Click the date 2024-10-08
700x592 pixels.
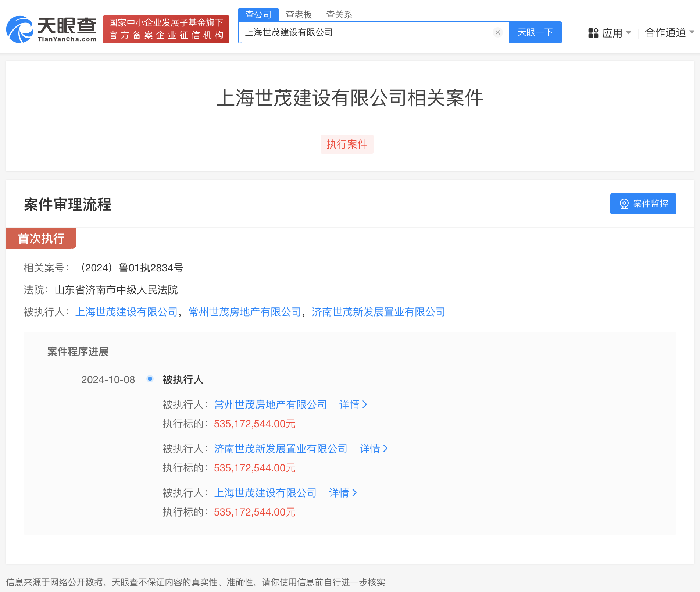coord(108,379)
